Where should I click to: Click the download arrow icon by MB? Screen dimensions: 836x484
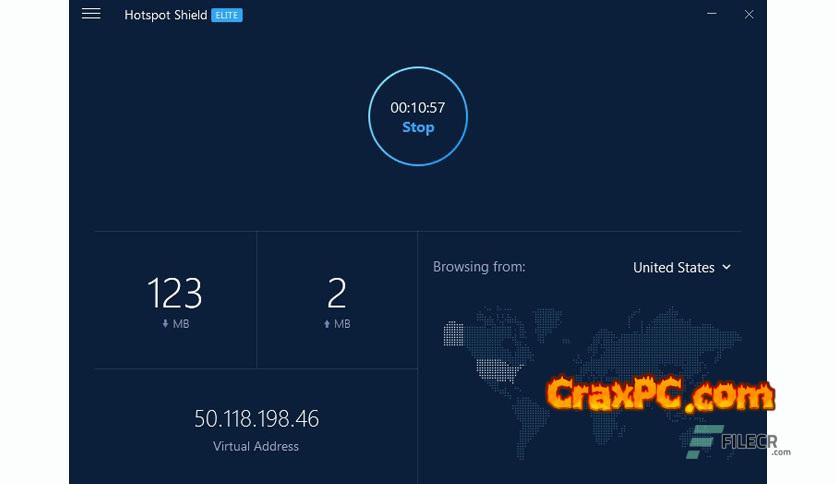165,324
